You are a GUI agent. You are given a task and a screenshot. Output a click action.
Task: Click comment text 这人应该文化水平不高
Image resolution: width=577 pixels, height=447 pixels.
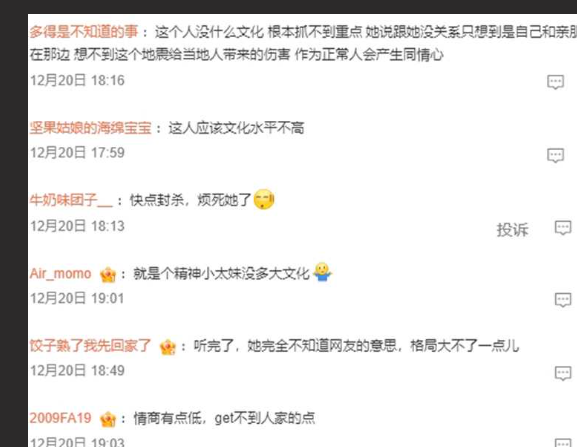236,128
